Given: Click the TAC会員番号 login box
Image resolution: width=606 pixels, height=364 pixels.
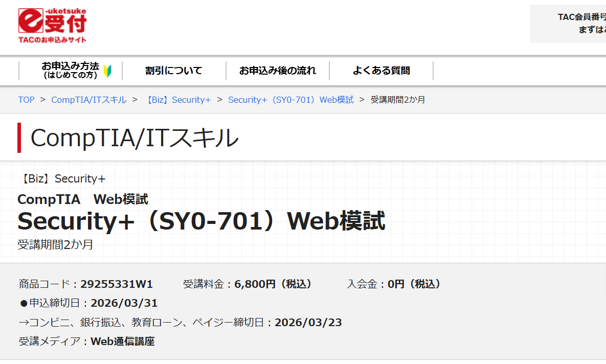Looking at the screenshot, I should point(568,24).
